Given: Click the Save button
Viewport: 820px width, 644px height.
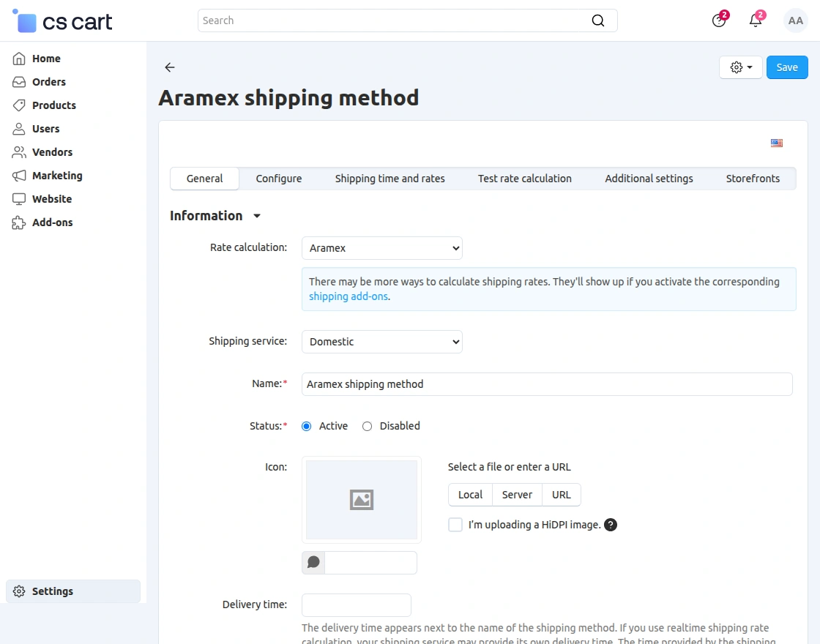Looking at the screenshot, I should (786, 67).
